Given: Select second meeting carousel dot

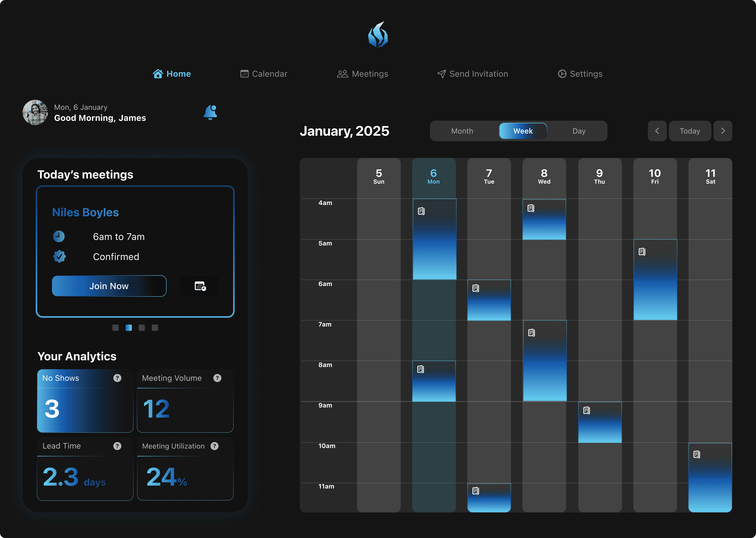Looking at the screenshot, I should 129,328.
